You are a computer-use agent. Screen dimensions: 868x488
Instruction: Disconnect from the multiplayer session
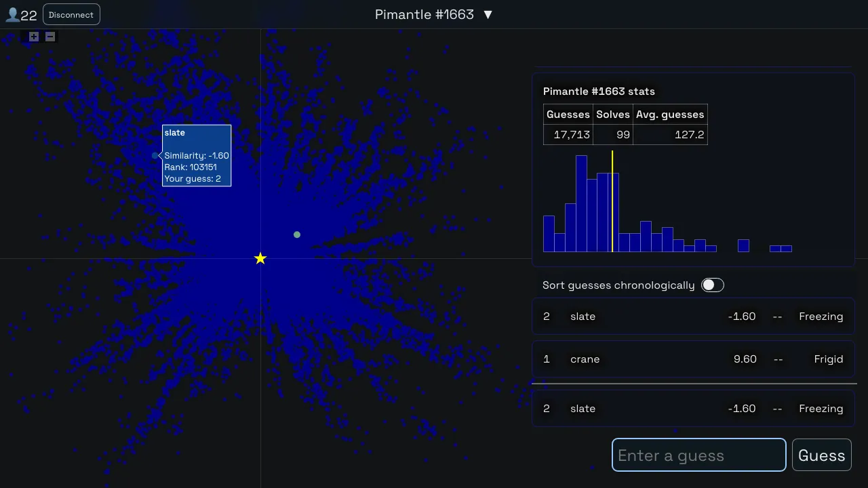click(71, 14)
